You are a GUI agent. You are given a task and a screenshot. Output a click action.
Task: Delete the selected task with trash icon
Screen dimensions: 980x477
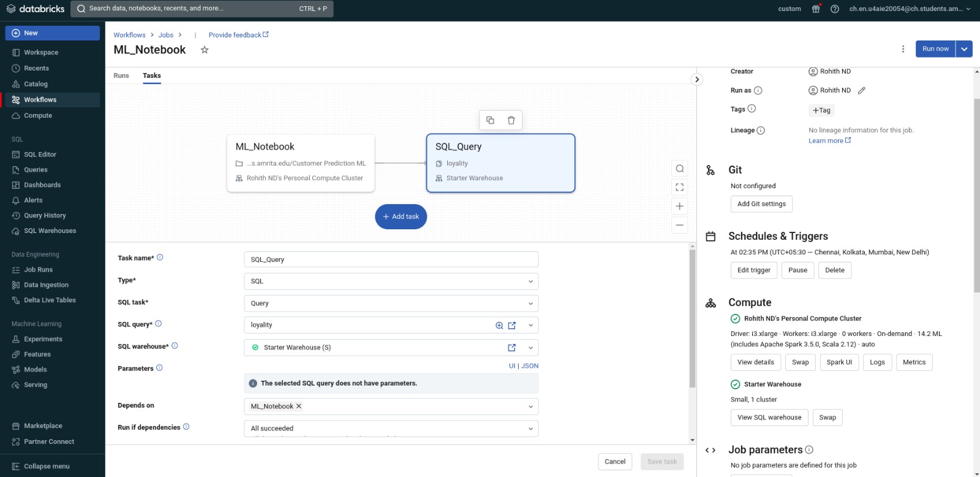pyautogui.click(x=511, y=120)
